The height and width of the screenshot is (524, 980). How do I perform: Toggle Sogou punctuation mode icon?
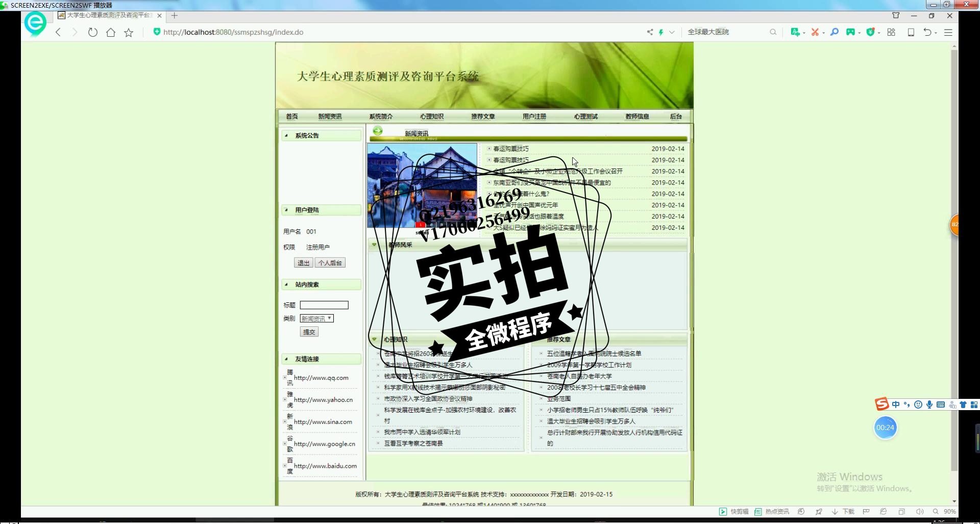click(x=907, y=404)
